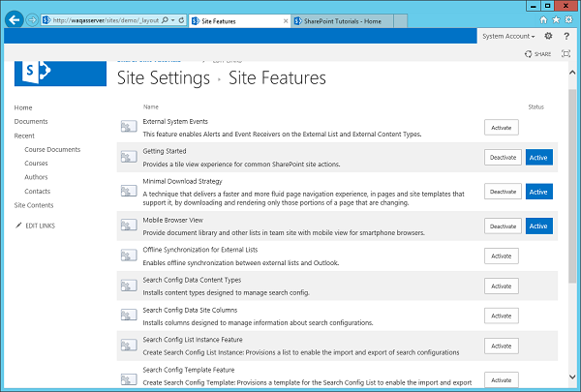Deactivate the Mobile Browser View feature
581x392 pixels.
502,225
